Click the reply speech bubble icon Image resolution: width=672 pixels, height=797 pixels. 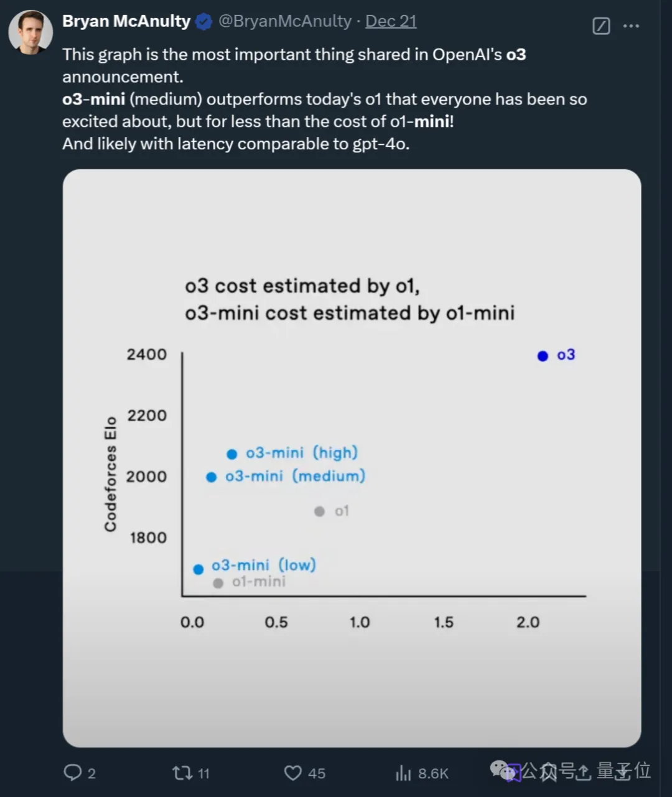[x=73, y=773]
